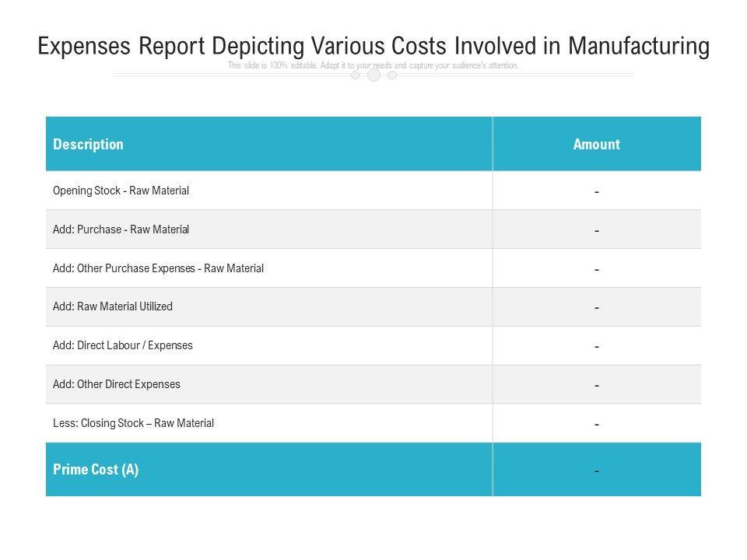Click the Prime Cost (A) amount cell
Viewport: 747px width, 560px height.
tap(596, 470)
